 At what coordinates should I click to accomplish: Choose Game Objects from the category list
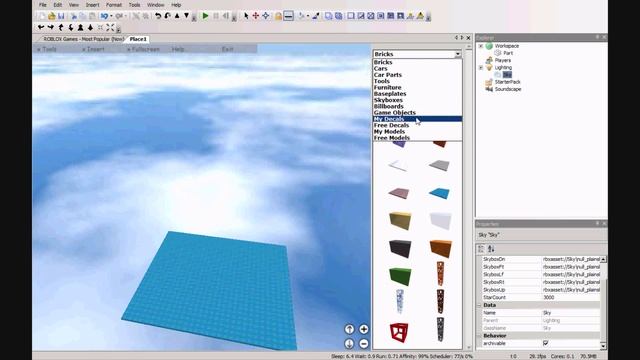418,113
